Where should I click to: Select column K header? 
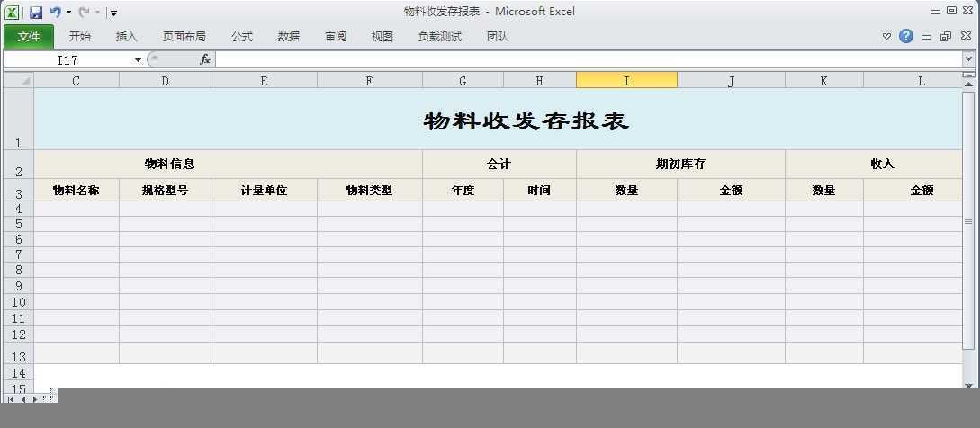[823, 81]
